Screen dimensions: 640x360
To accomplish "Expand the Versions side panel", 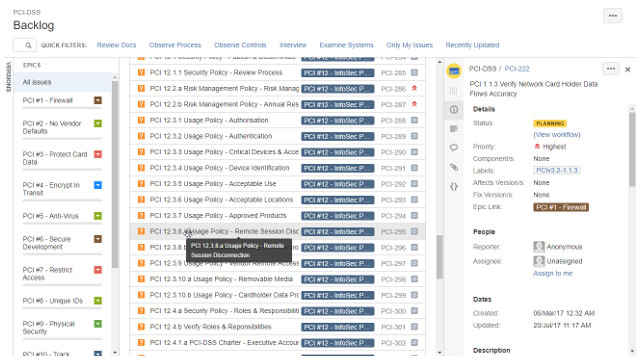I will pyautogui.click(x=8, y=77).
